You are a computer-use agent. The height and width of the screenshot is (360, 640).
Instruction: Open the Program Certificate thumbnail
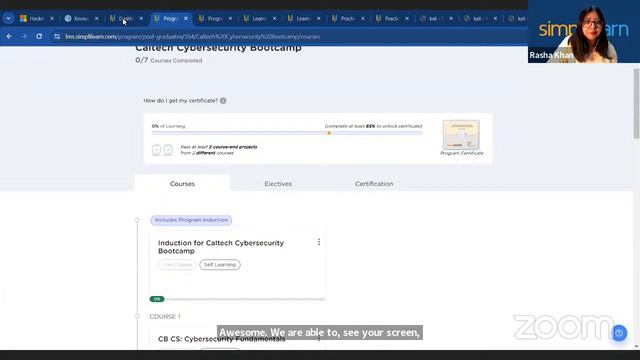[x=461, y=135]
